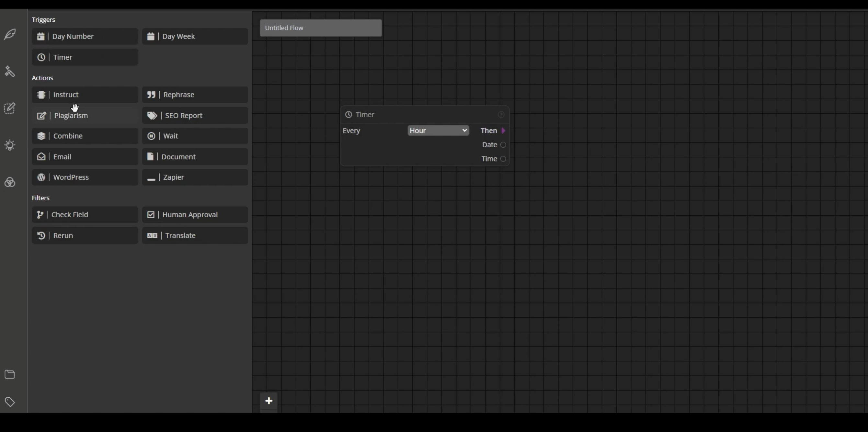
Task: Add the Rephrase action
Action: [195, 95]
